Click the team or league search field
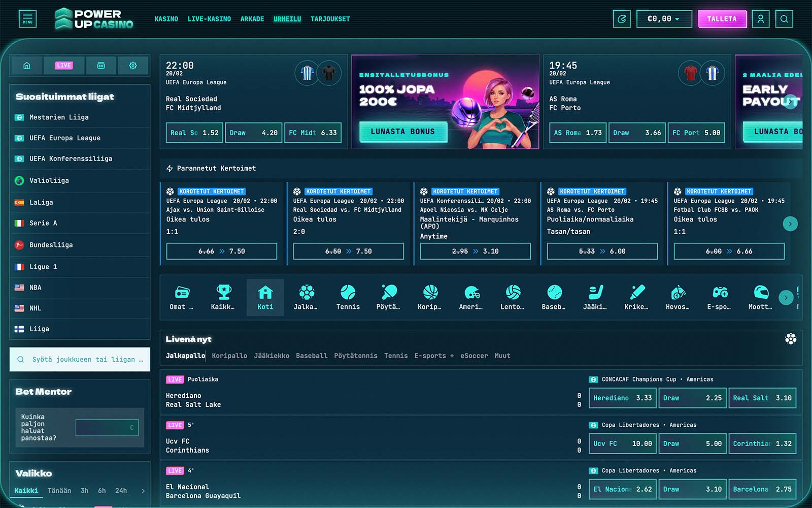 click(x=80, y=359)
